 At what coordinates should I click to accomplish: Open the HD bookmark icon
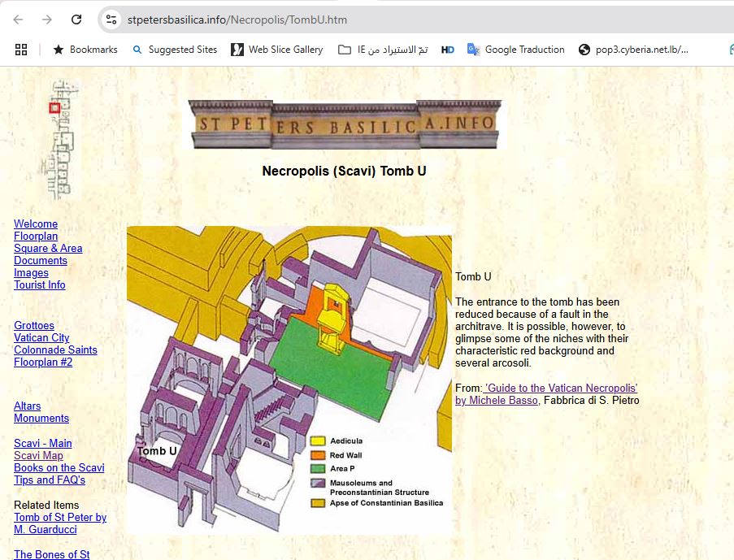click(448, 50)
